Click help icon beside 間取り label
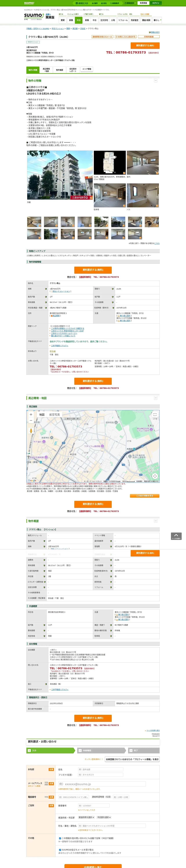The height and width of the screenshot is (868, 186). click(113, 289)
